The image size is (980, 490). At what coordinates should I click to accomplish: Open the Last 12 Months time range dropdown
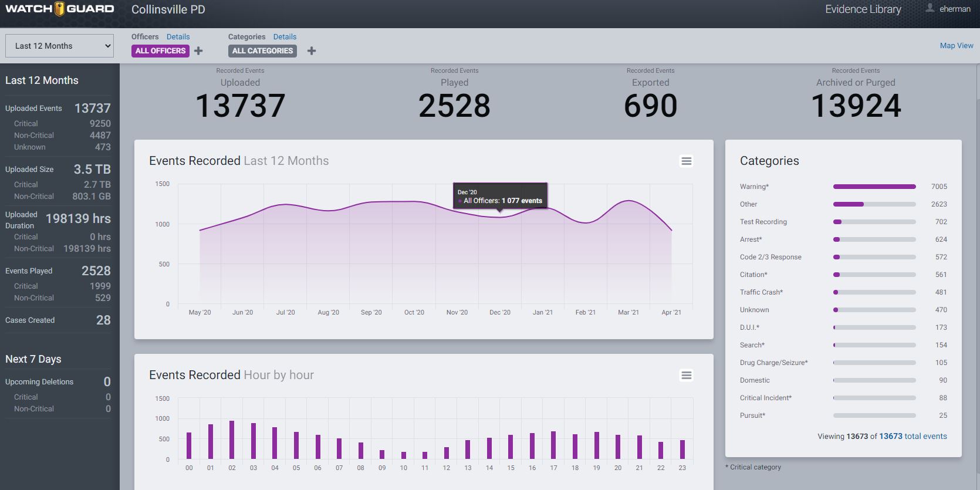59,46
